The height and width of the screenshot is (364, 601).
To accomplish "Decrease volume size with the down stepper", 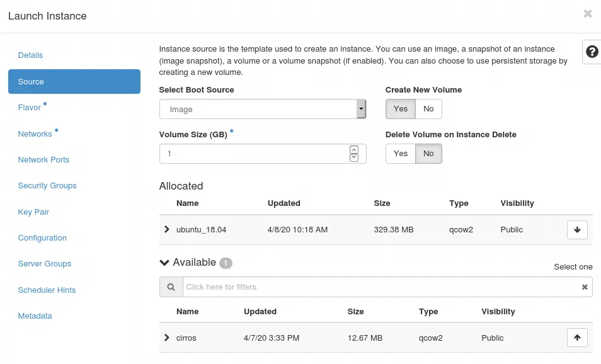I will point(354,157).
